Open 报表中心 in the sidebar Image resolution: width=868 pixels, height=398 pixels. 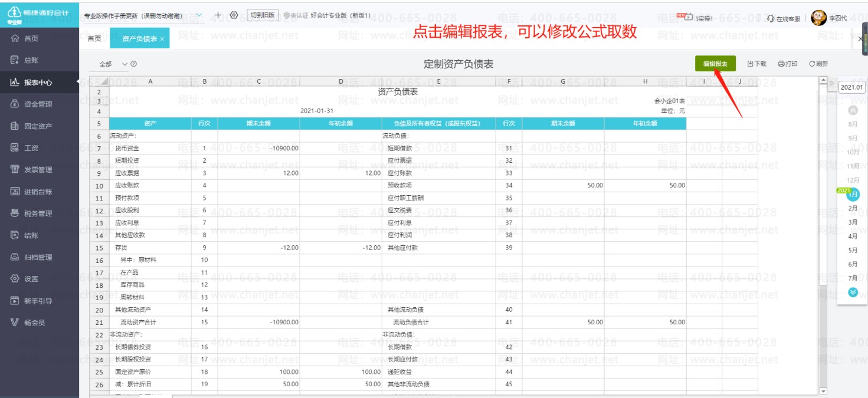pyautogui.click(x=38, y=83)
